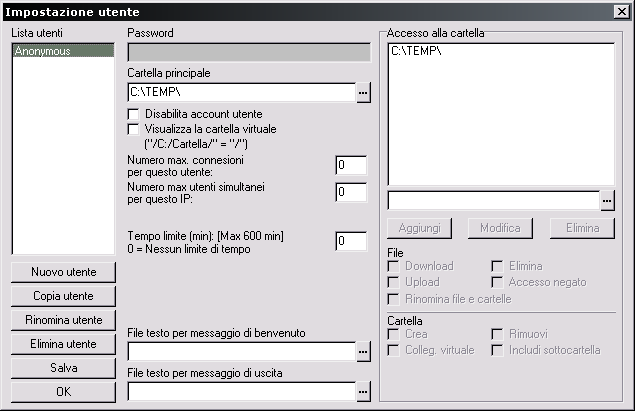
Task: Click the Tempo limite minutes field
Action: [351, 240]
